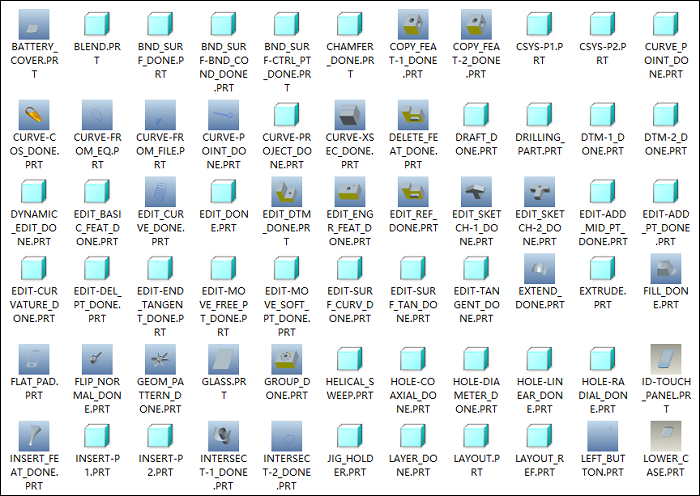Screen dimensions: 700x496
Task: Select the CURVE-FROM_EQ.PRT file icon
Action: coord(97,115)
